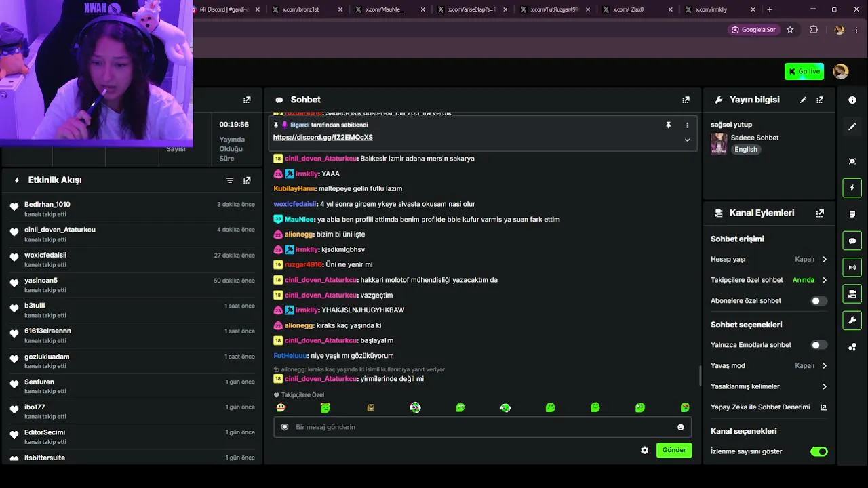868x488 pixels.
Task: Open the pinned message three-dot menu
Action: point(687,125)
